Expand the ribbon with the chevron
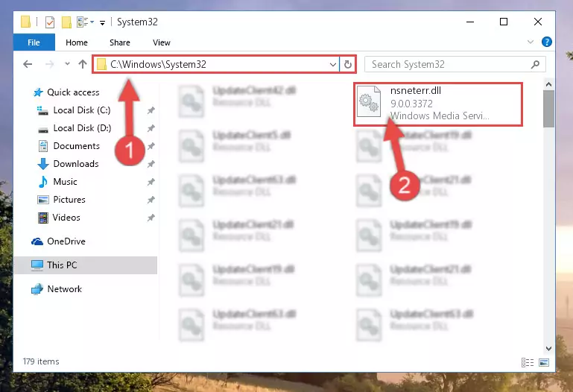573x392 pixels. [x=531, y=42]
